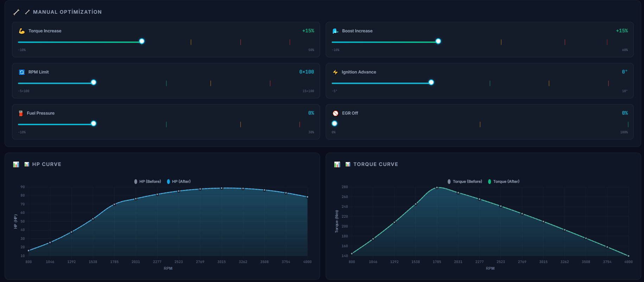Click the HP curve peak point at 3015 RPM
The width and height of the screenshot is (644, 282).
coord(222,188)
